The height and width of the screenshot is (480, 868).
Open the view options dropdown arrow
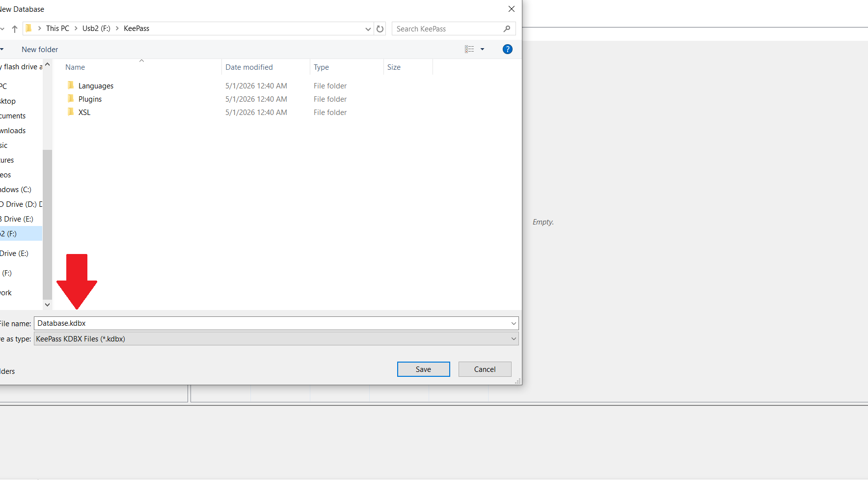click(482, 49)
